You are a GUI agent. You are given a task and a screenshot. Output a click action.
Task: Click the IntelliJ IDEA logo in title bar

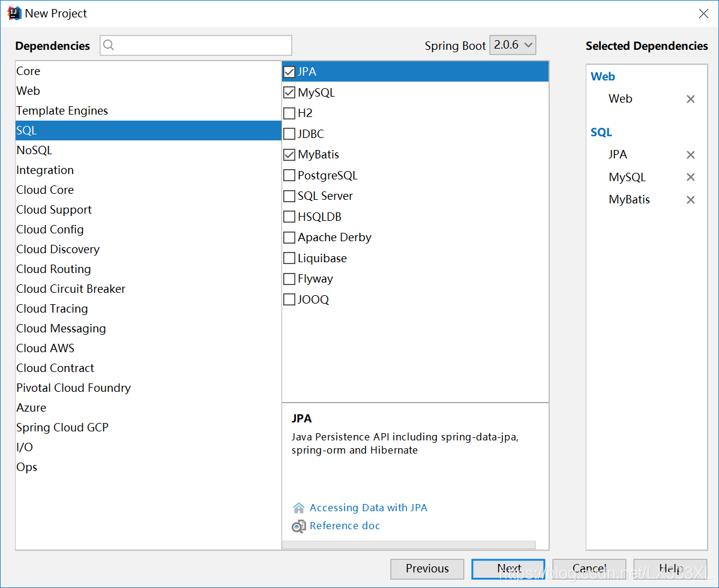(14, 13)
